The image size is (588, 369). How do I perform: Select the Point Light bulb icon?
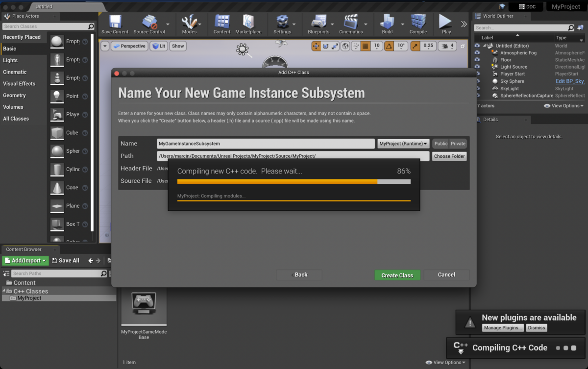click(57, 96)
